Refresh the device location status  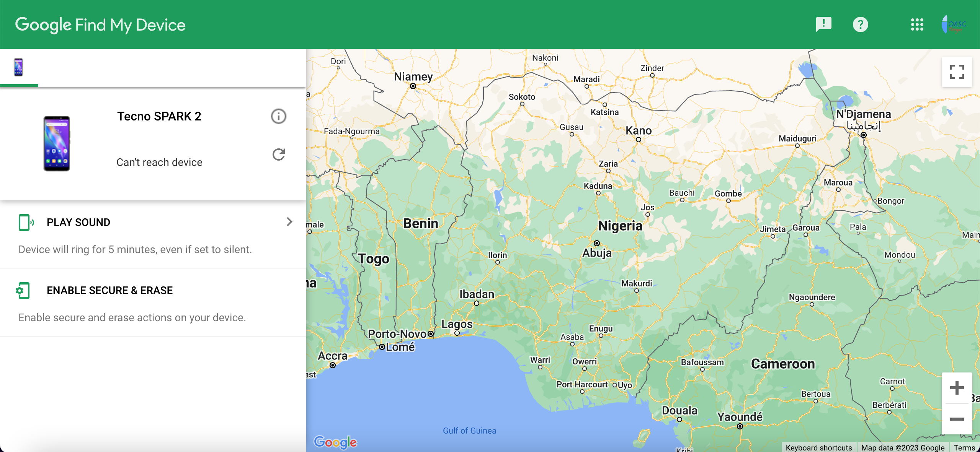(x=278, y=154)
